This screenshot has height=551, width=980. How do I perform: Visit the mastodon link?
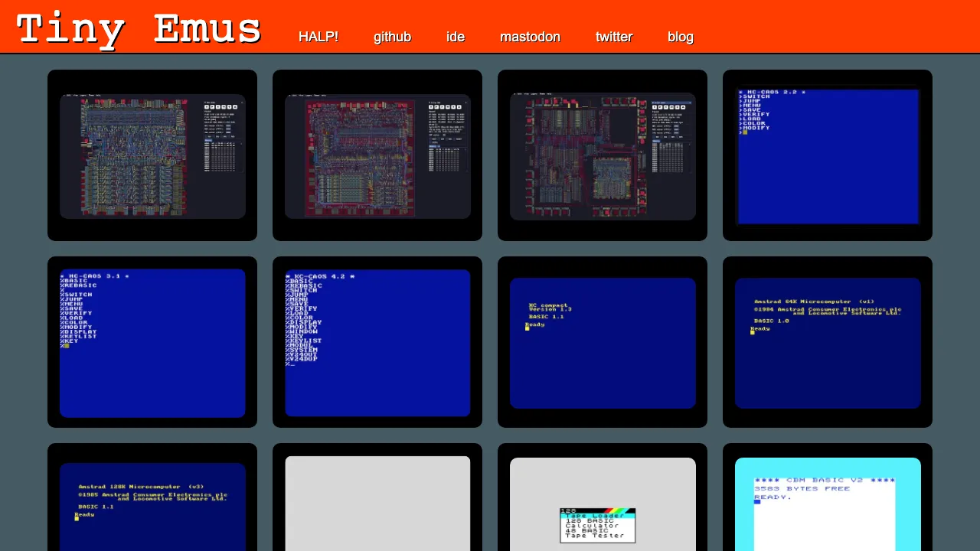point(530,37)
